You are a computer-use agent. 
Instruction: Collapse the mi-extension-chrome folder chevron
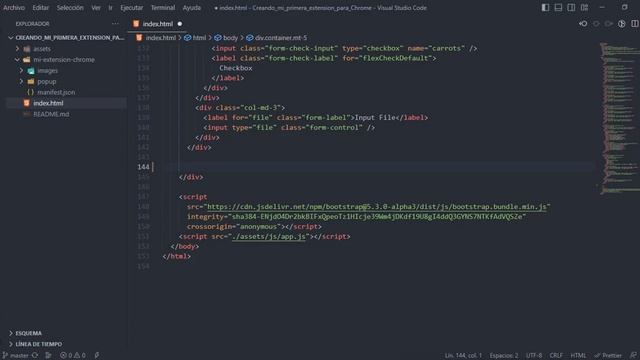17,60
